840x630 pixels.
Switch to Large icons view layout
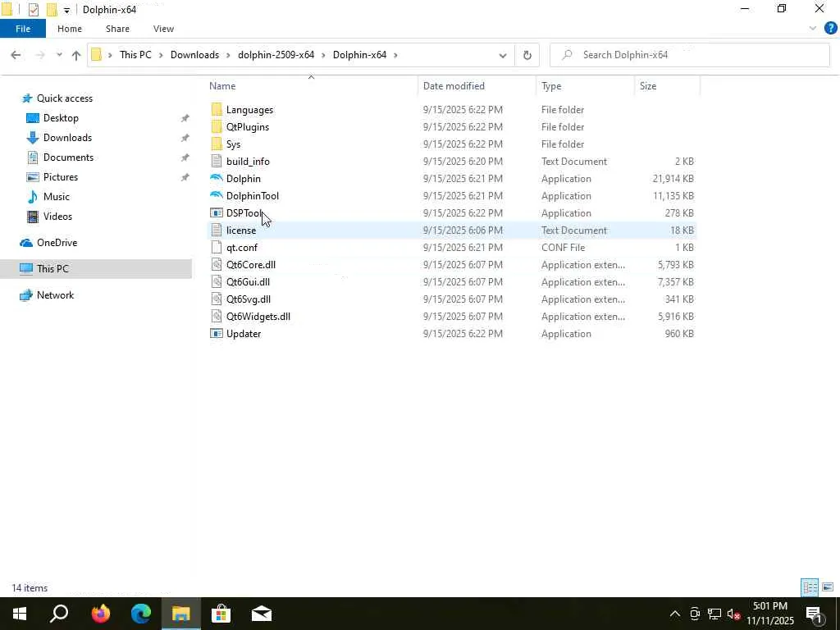click(x=828, y=587)
